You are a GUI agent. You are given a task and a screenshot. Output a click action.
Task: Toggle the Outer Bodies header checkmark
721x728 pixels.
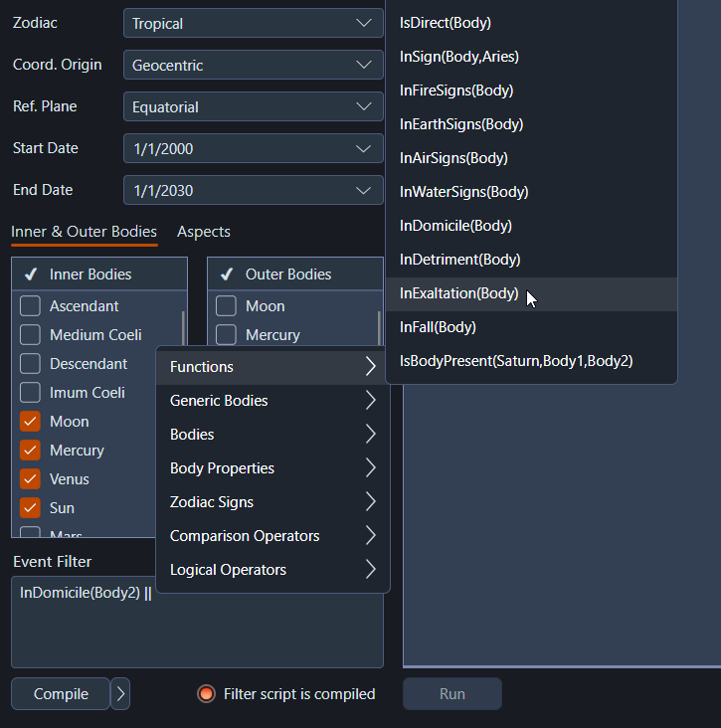click(x=227, y=274)
